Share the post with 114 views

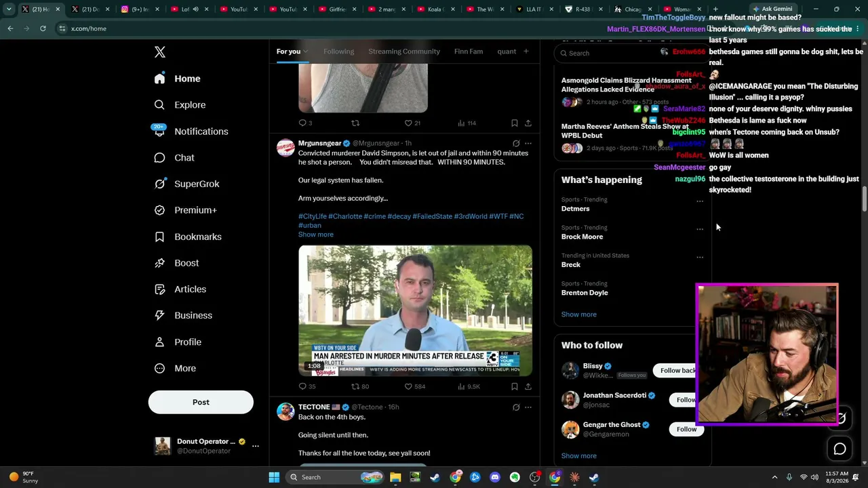[528, 123]
